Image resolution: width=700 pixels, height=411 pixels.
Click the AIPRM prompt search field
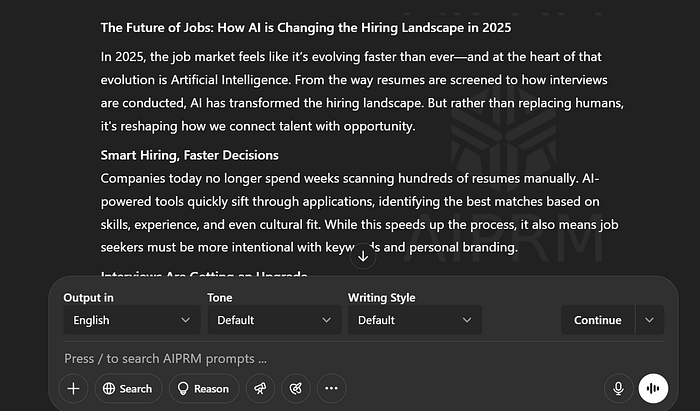click(x=300, y=358)
